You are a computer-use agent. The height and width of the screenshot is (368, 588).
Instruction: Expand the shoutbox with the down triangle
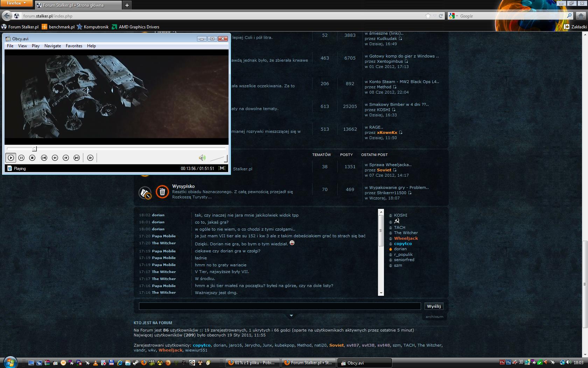click(x=291, y=316)
